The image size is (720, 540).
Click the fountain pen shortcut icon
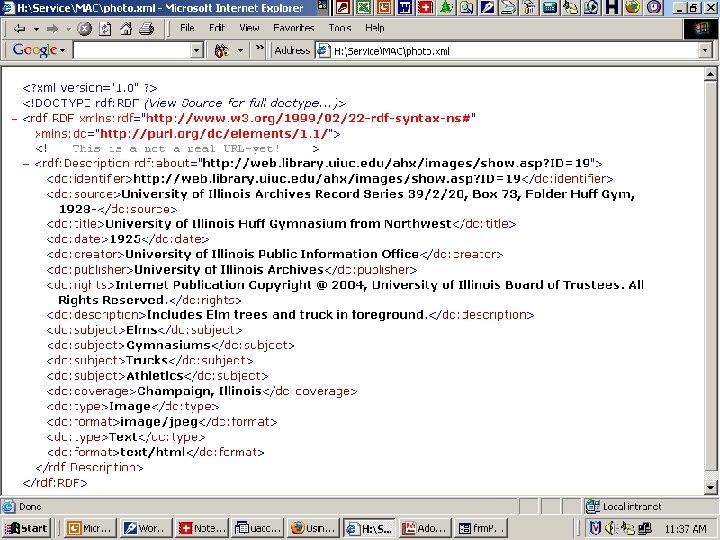point(487,7)
